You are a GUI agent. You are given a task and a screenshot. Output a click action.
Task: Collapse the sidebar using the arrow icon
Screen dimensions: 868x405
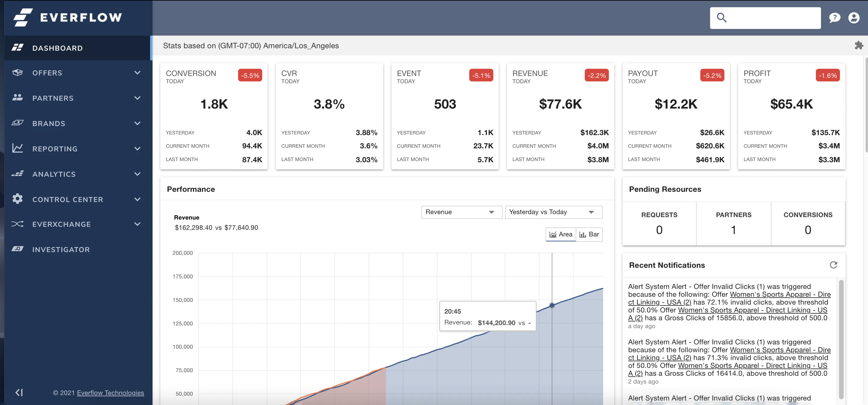[x=19, y=392]
